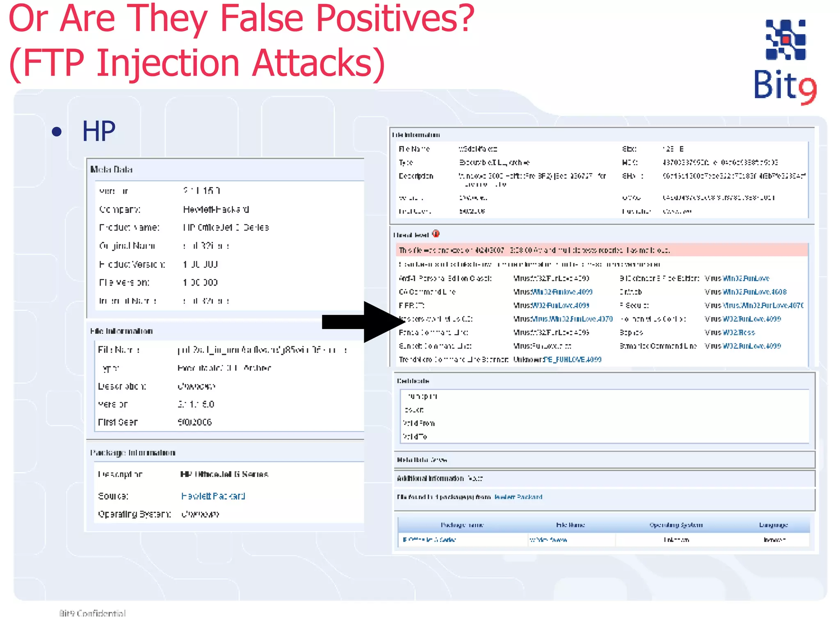The image size is (840, 630).
Task: Expand the Meta Data section view link
Action: [440, 460]
